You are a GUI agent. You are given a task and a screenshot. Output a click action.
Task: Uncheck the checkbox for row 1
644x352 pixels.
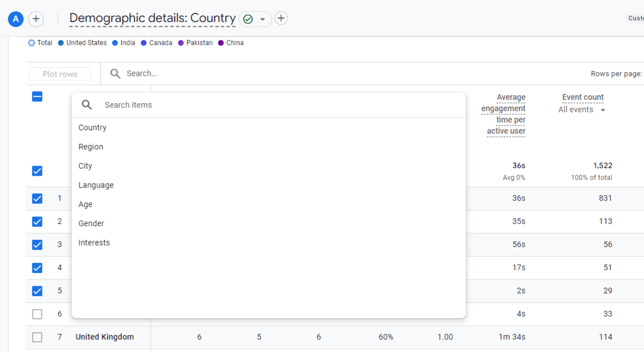[x=37, y=198]
